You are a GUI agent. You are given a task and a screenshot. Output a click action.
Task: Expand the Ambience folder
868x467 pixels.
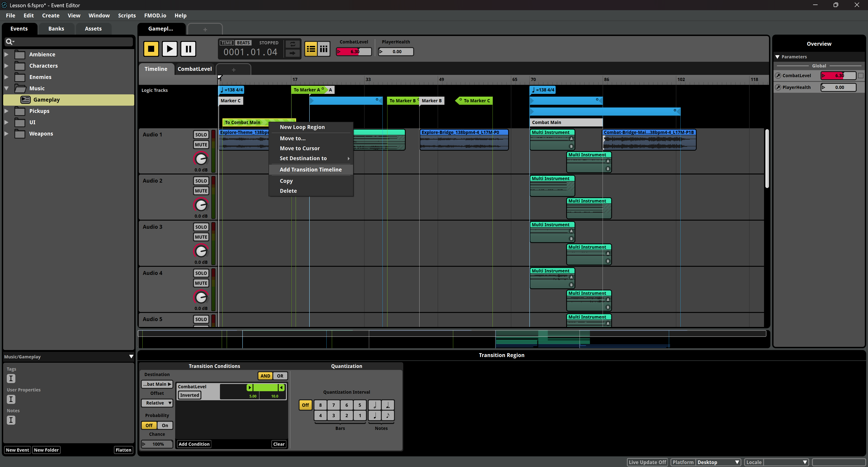(6, 54)
